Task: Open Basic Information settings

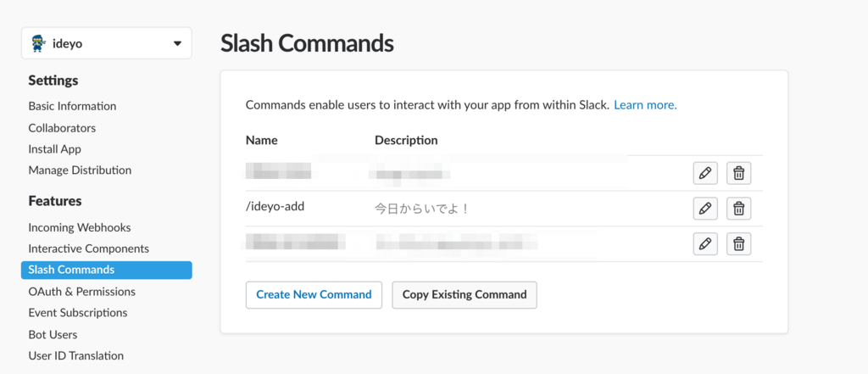Action: pyautogui.click(x=73, y=106)
